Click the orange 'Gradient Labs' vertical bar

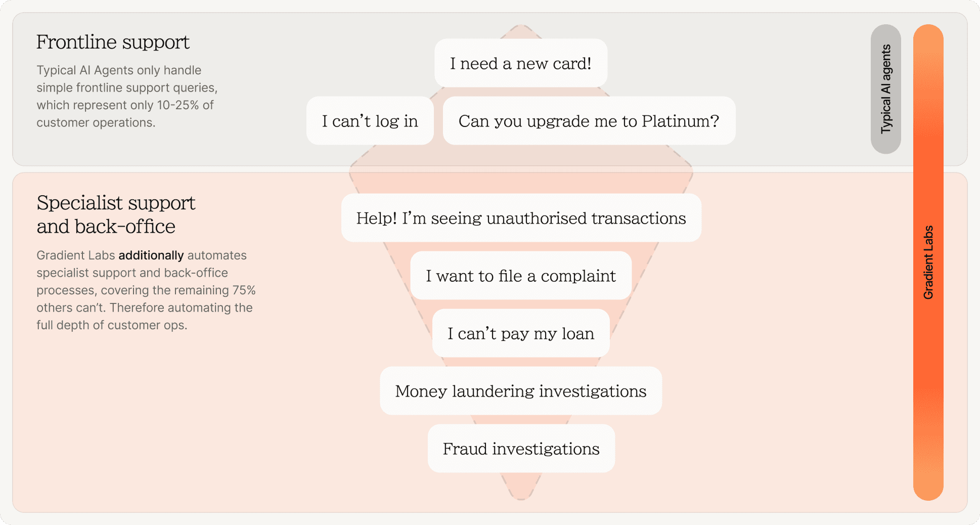(x=928, y=262)
